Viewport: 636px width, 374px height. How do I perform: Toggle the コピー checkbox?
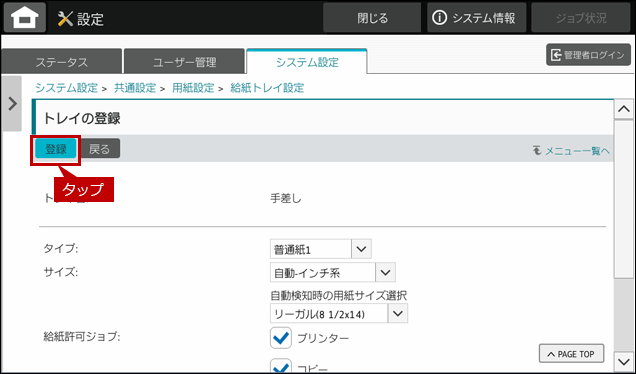pyautogui.click(x=281, y=366)
